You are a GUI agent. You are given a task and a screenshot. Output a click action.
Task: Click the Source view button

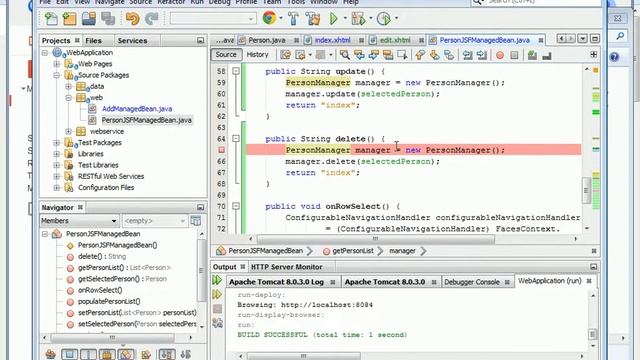click(x=226, y=55)
